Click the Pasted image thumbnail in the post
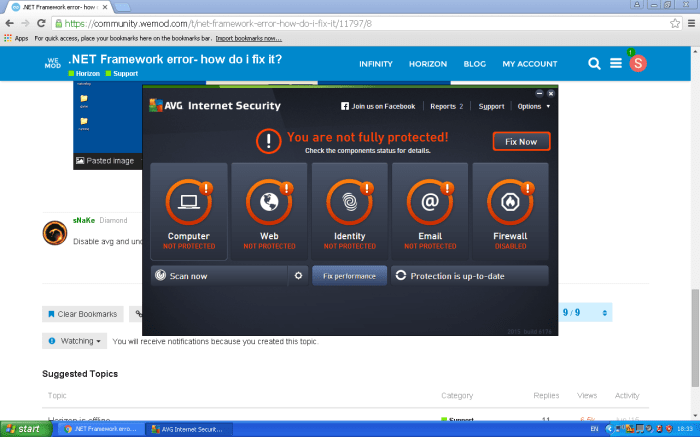700x437 pixels. (108, 125)
